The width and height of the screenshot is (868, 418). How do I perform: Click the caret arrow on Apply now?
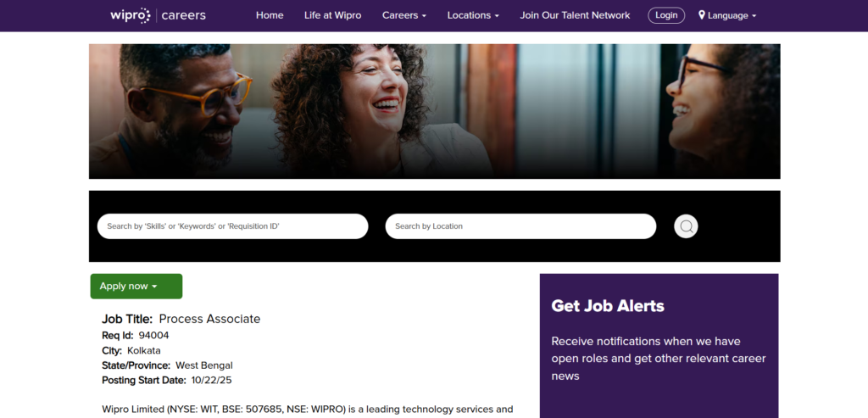pos(154,287)
